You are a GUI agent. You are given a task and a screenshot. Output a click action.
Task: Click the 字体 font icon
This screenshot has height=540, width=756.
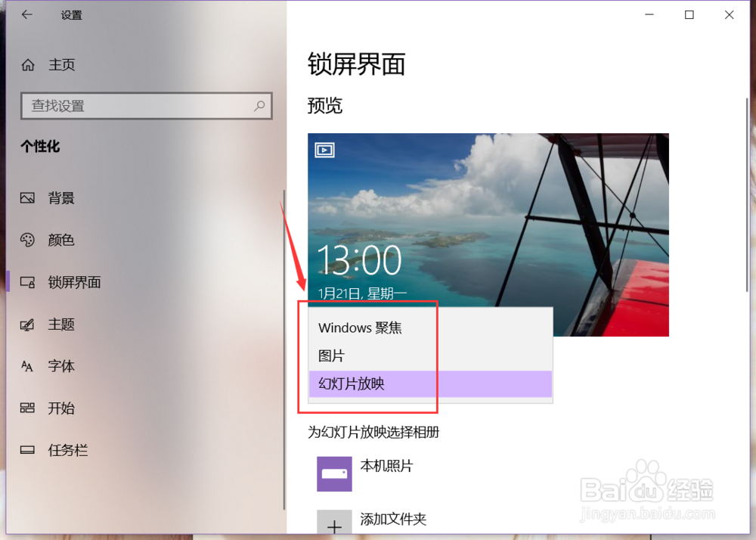pyautogui.click(x=27, y=366)
